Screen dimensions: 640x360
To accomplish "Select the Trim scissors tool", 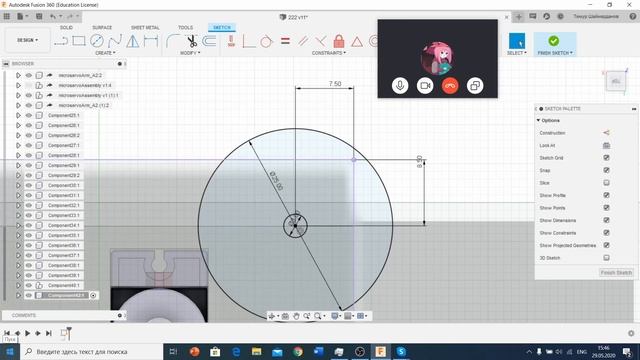I will click(191, 41).
